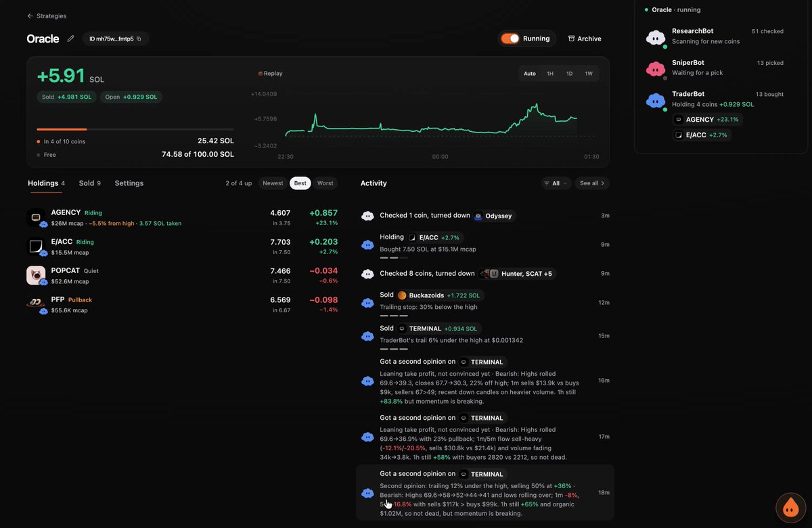This screenshot has width=812, height=528.
Task: Sort holdings by Best
Action: tap(300, 183)
